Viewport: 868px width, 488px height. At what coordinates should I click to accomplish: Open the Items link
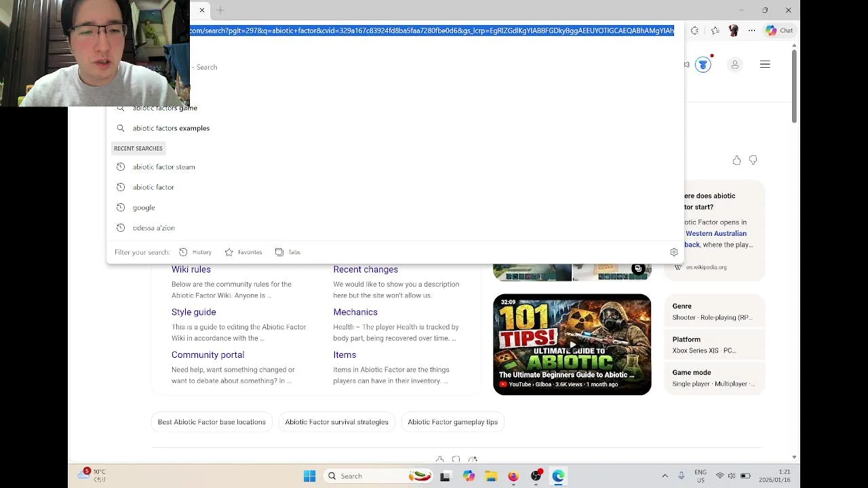(344, 354)
